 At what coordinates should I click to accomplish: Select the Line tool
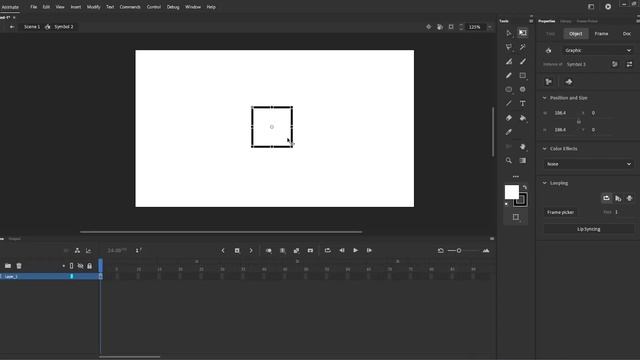pyautogui.click(x=509, y=104)
